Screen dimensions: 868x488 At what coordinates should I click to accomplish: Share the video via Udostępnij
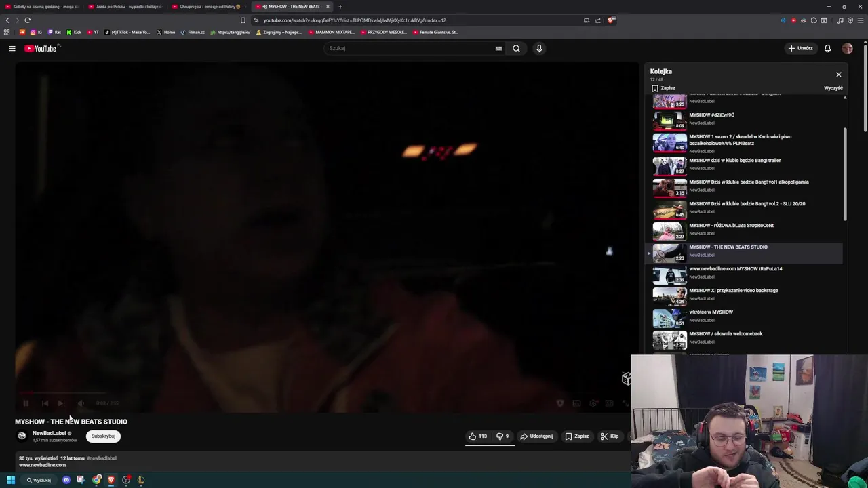537,436
